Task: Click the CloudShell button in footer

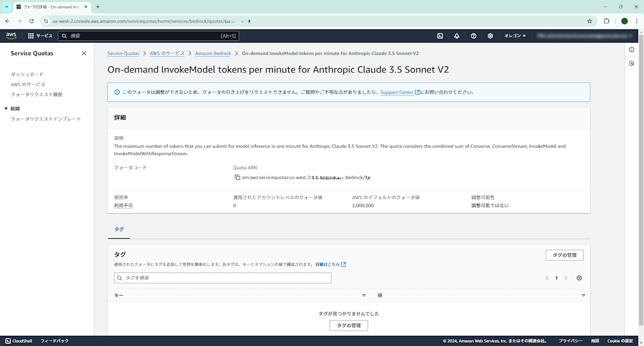Action: pyautogui.click(x=19, y=341)
